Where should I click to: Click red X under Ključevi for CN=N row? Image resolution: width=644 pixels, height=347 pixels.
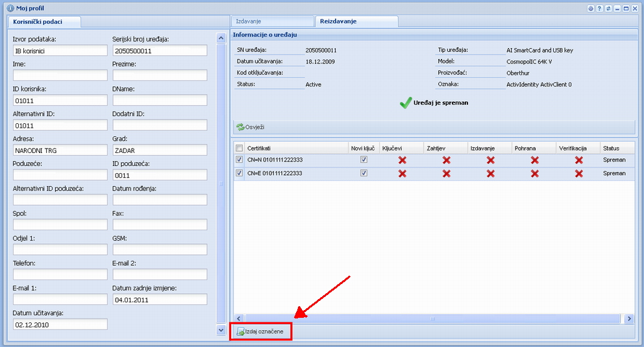pyautogui.click(x=402, y=160)
